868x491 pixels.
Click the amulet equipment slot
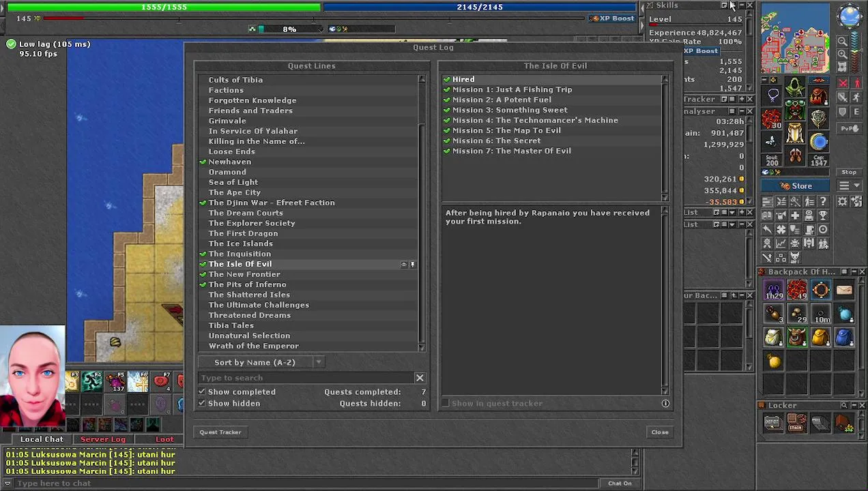tap(773, 95)
